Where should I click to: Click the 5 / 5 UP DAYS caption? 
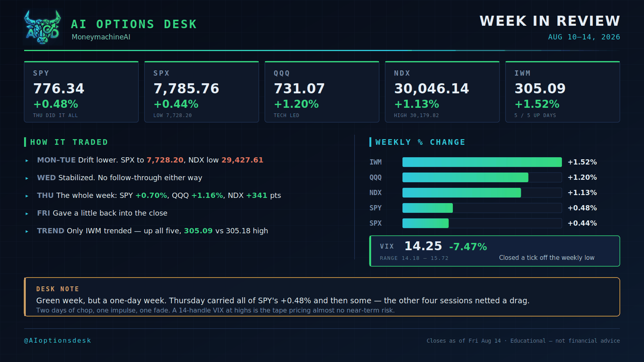coord(535,115)
